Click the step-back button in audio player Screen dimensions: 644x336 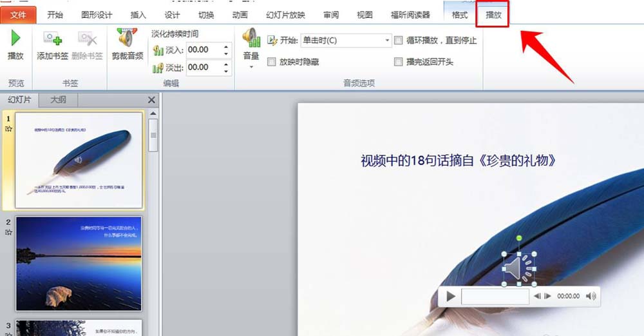click(537, 296)
